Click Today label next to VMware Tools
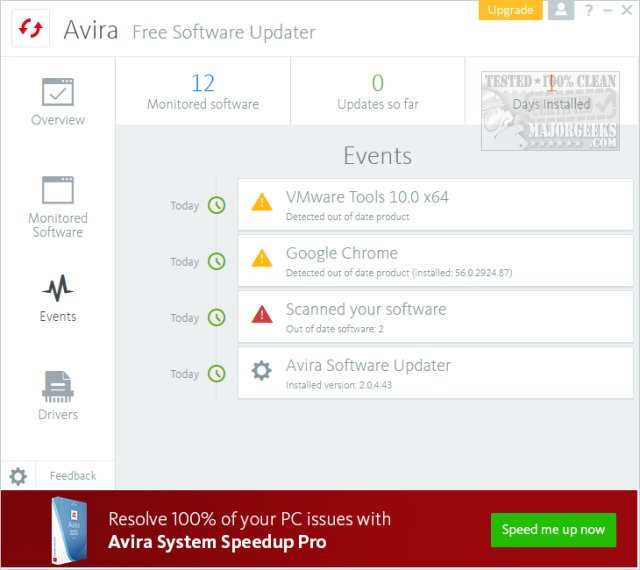 pyautogui.click(x=184, y=205)
